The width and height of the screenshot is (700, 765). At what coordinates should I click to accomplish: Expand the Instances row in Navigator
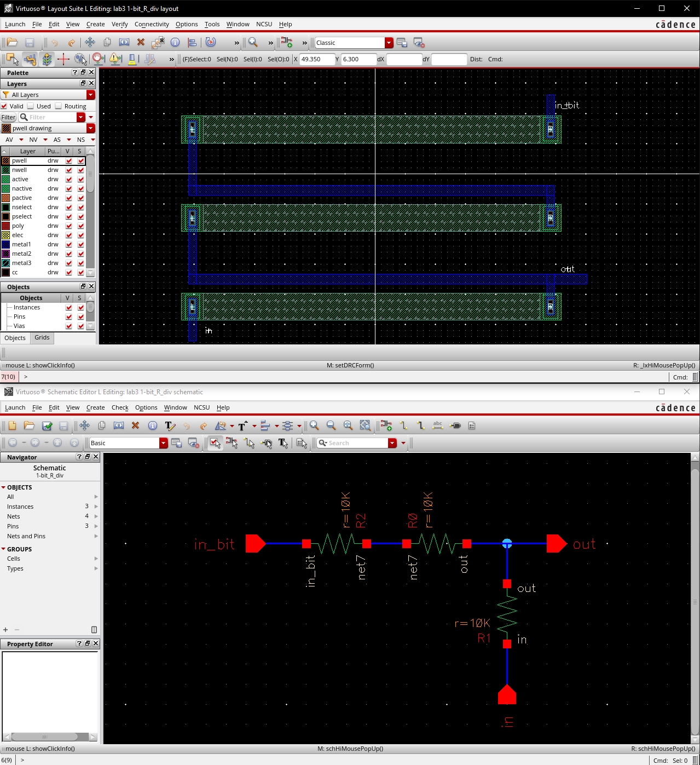click(96, 507)
